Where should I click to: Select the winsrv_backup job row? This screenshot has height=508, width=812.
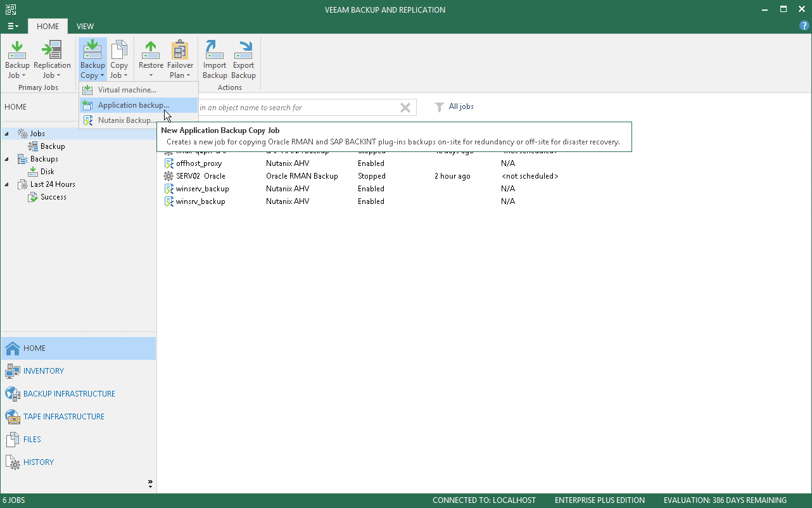click(484, 201)
